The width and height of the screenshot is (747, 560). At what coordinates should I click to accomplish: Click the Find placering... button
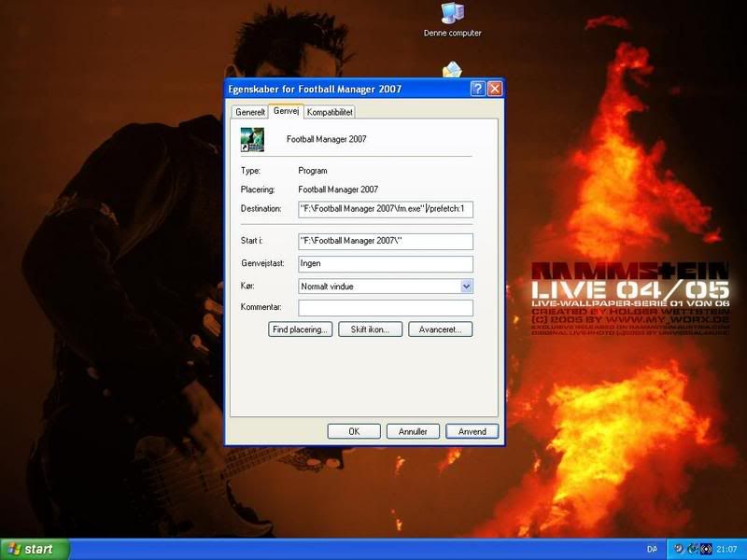300,329
